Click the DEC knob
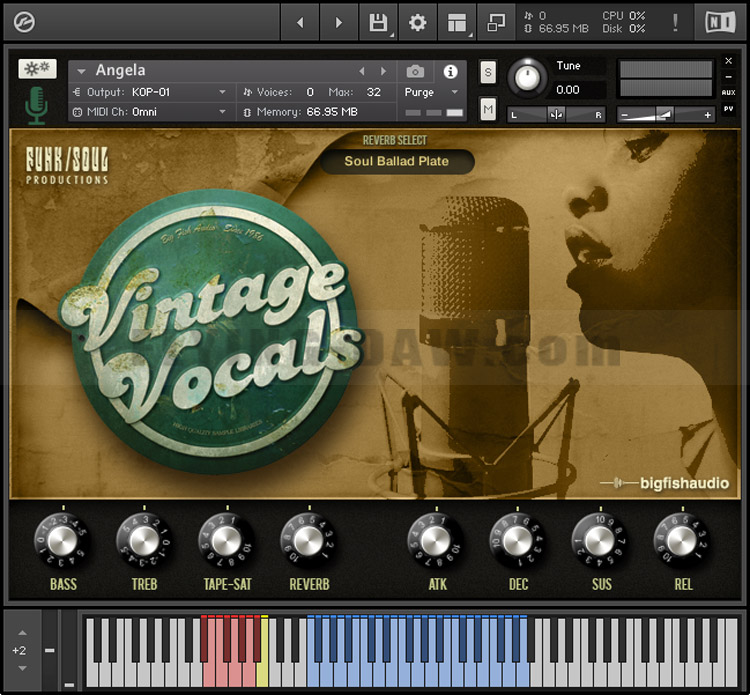 click(x=516, y=540)
